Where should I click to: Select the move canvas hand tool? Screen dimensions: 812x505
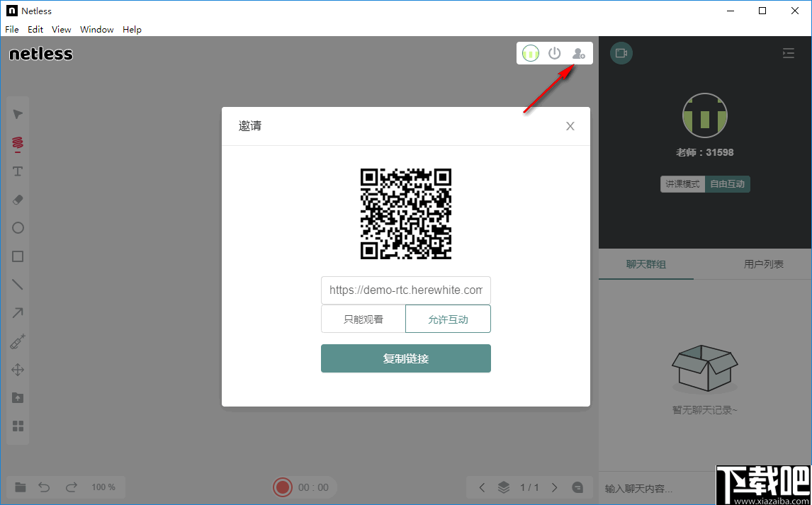click(18, 370)
